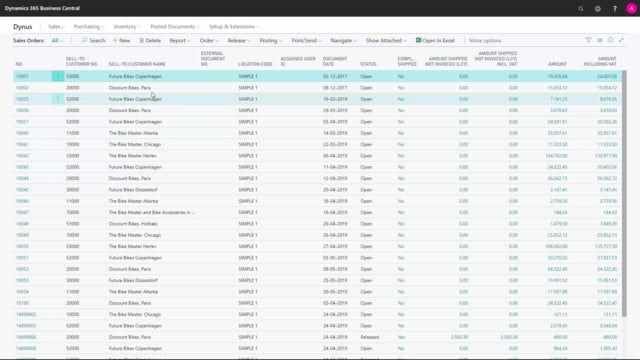Select 'Future Bikes Düsseldorf' in row 10045
Viewport: 640px width, 360px height.
133,190
